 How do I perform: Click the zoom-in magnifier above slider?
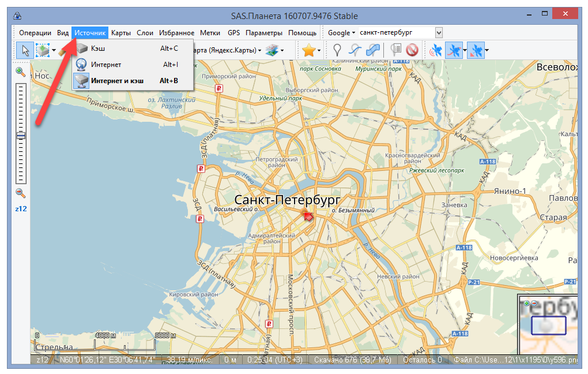(x=20, y=72)
